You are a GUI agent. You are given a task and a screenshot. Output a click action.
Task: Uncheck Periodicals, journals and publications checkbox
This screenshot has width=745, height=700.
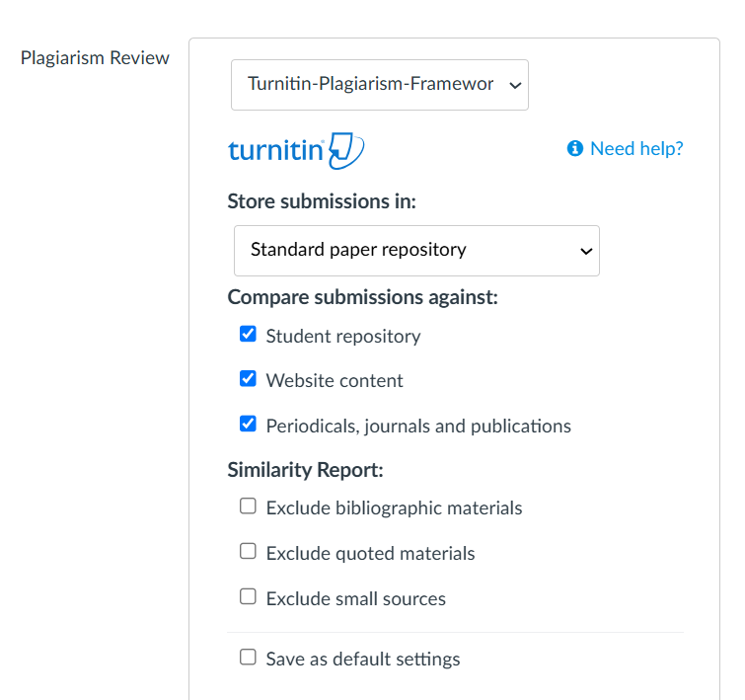pyautogui.click(x=248, y=424)
